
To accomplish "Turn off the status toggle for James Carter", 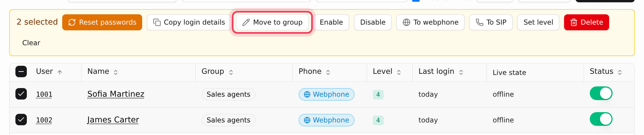I will (601, 119).
